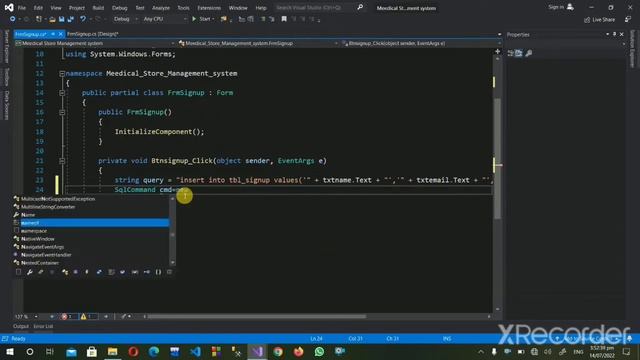This screenshot has width=640, height=360.
Task: Collapse the namespace code block
Action: click(62, 73)
